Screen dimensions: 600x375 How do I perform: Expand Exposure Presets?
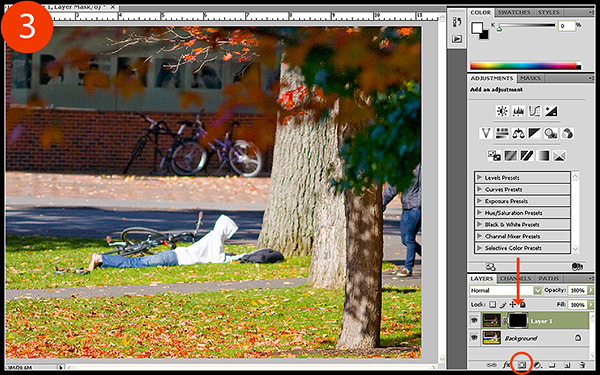click(479, 201)
